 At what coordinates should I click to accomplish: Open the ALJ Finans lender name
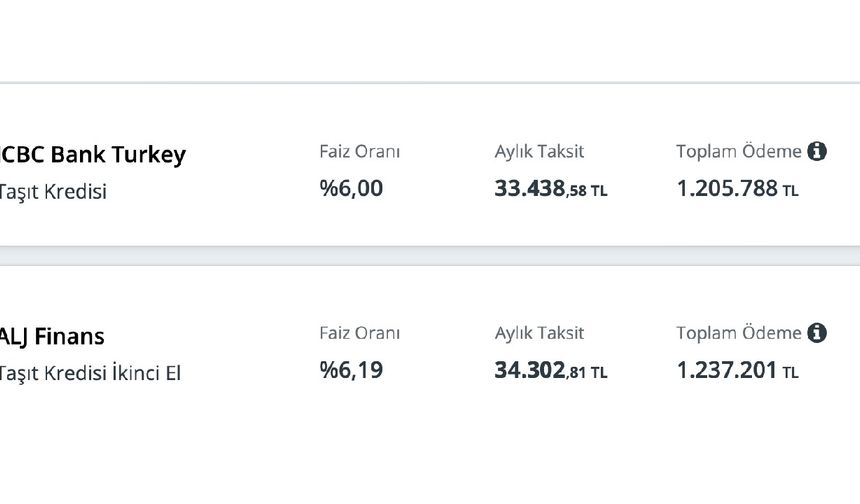[52, 336]
